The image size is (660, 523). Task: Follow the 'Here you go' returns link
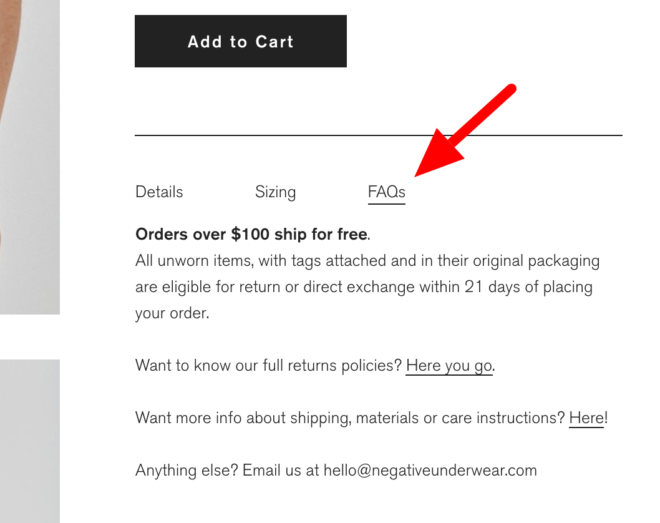pos(449,366)
